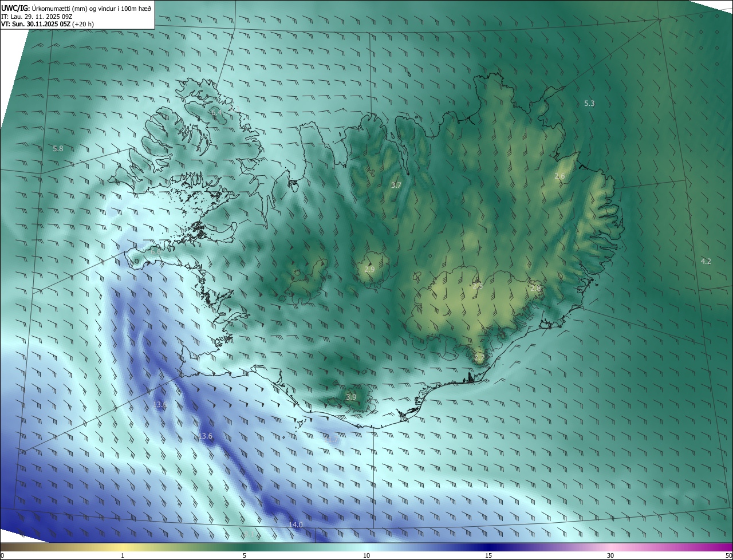Image resolution: width=733 pixels, height=560 pixels.
Task: Click the colour scale tick label 10
Action: (x=366, y=556)
